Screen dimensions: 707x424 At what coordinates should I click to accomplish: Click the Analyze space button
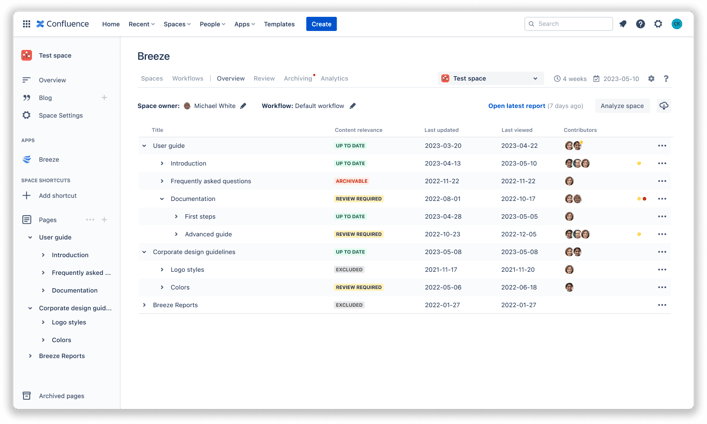(622, 106)
